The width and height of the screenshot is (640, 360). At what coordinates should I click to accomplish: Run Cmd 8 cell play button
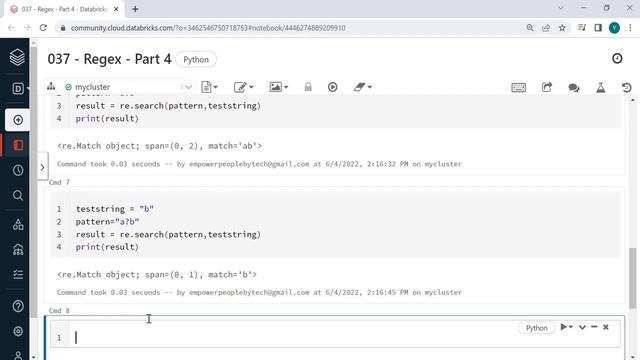(x=563, y=327)
